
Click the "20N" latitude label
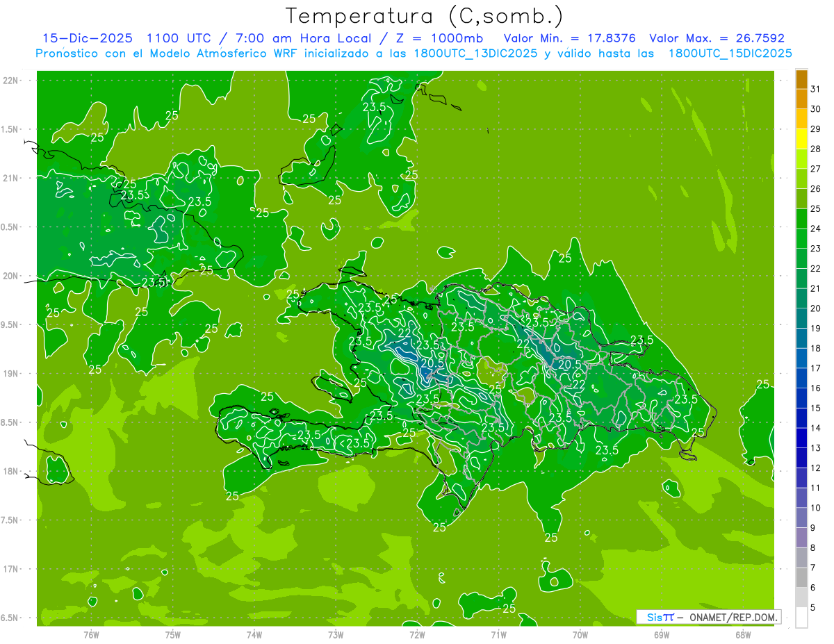coord(11,276)
